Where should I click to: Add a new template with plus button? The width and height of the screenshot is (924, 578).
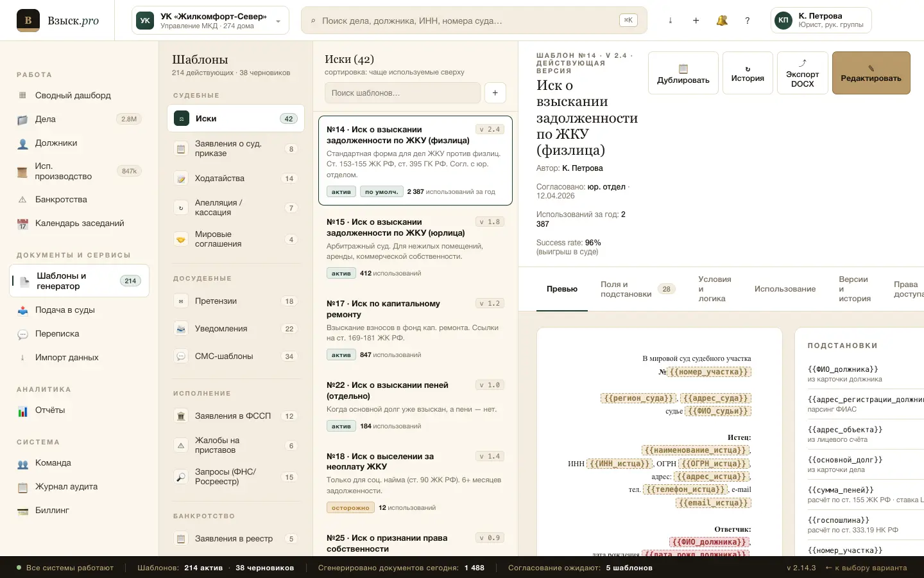point(495,92)
